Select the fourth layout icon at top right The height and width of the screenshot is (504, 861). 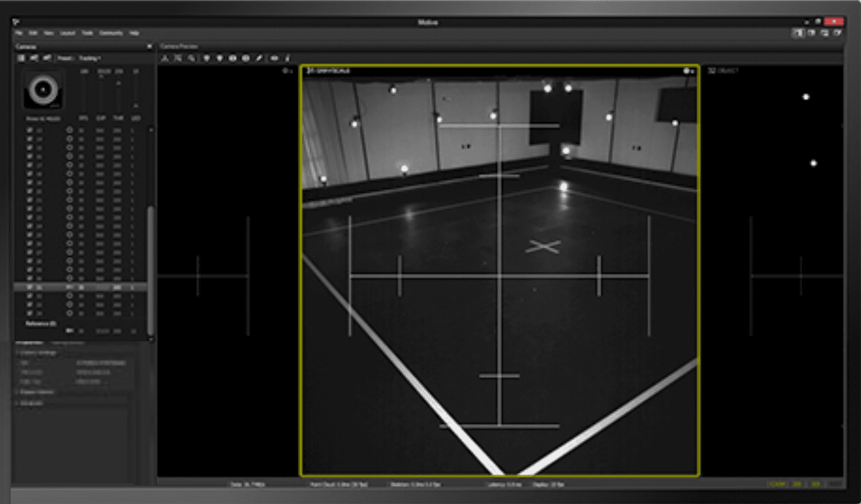tap(836, 33)
